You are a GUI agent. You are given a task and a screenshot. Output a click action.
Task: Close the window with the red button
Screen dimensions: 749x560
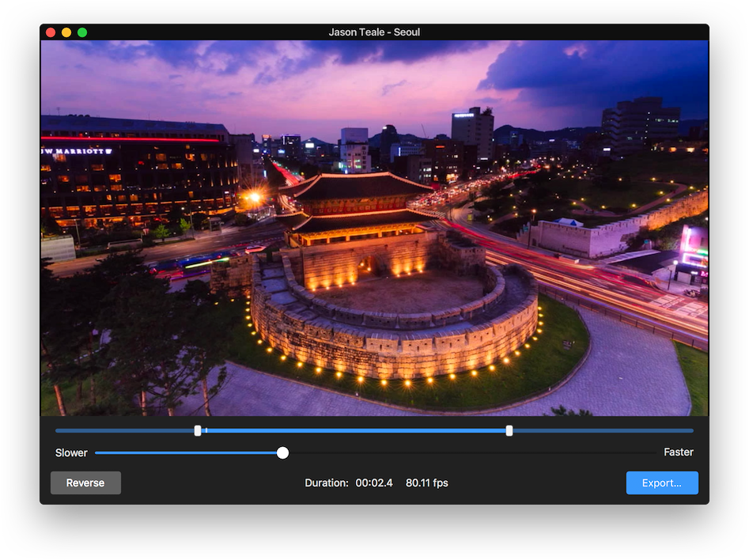[51, 32]
